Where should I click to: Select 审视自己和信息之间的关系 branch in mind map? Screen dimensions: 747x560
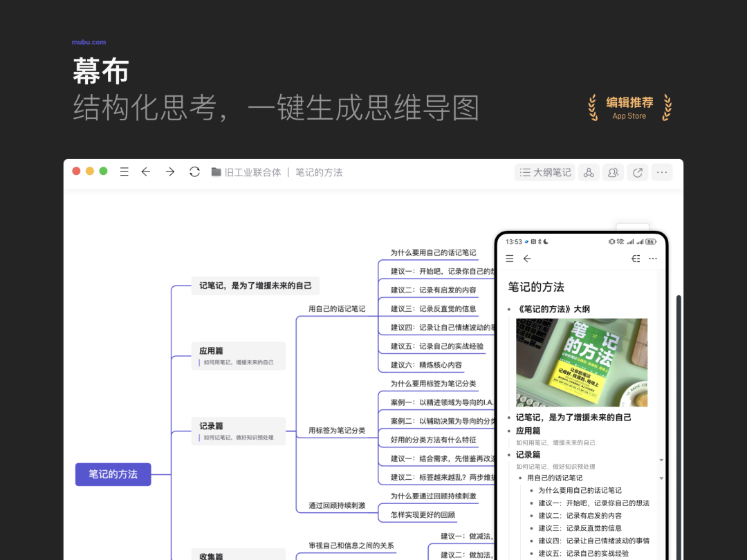click(x=351, y=545)
